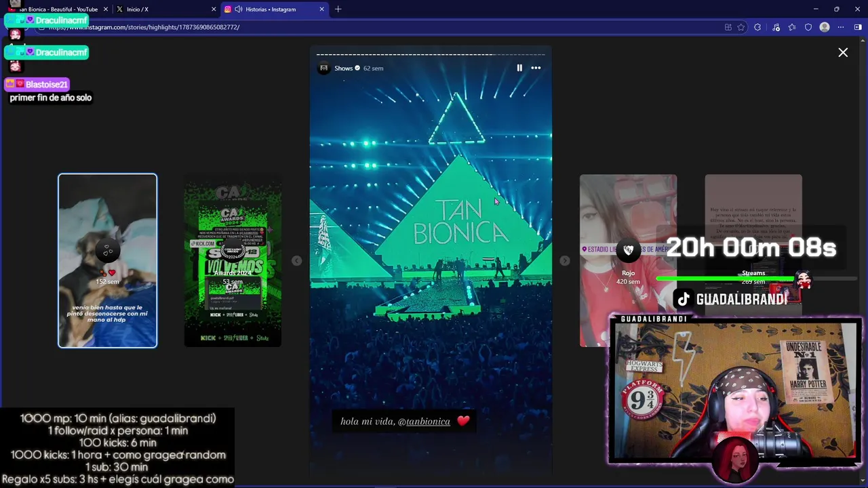Click the story progress bar at top
This screenshot has width=868, height=488.
click(x=431, y=54)
